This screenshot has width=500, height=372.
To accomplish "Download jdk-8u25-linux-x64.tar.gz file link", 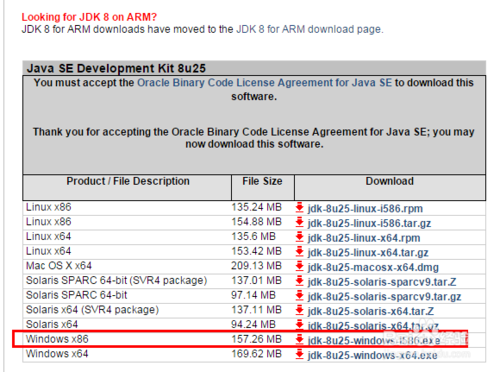I will (368, 253).
